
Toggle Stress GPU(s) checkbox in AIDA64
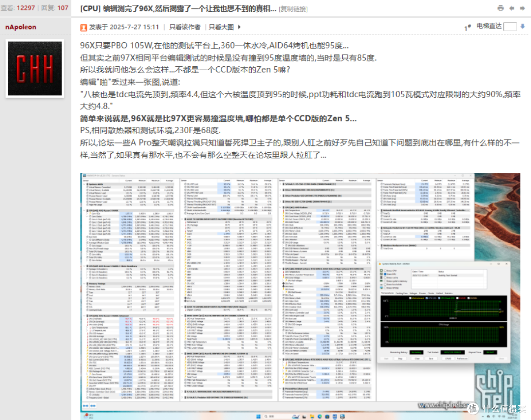(385, 288)
